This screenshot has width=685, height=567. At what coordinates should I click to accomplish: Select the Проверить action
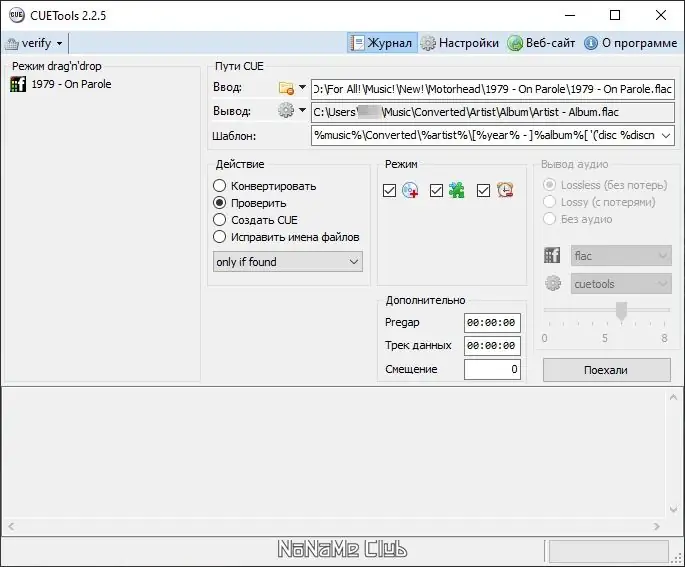tap(250, 203)
